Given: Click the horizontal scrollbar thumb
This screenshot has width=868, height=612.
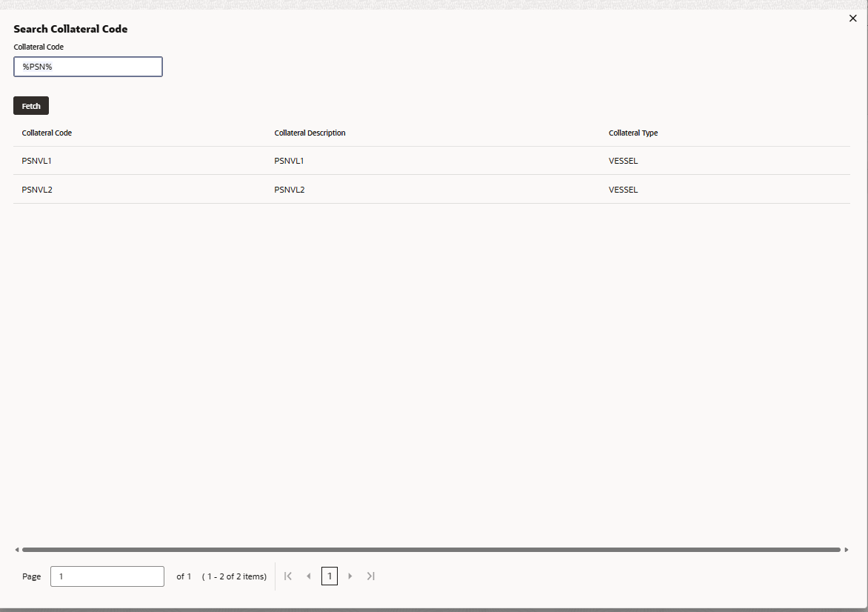Looking at the screenshot, I should [431, 550].
